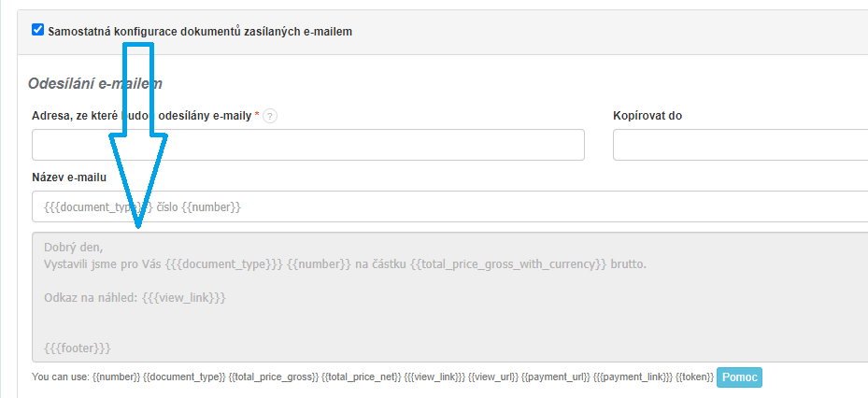
Task: Click into the Kopírovat do field
Action: point(740,145)
